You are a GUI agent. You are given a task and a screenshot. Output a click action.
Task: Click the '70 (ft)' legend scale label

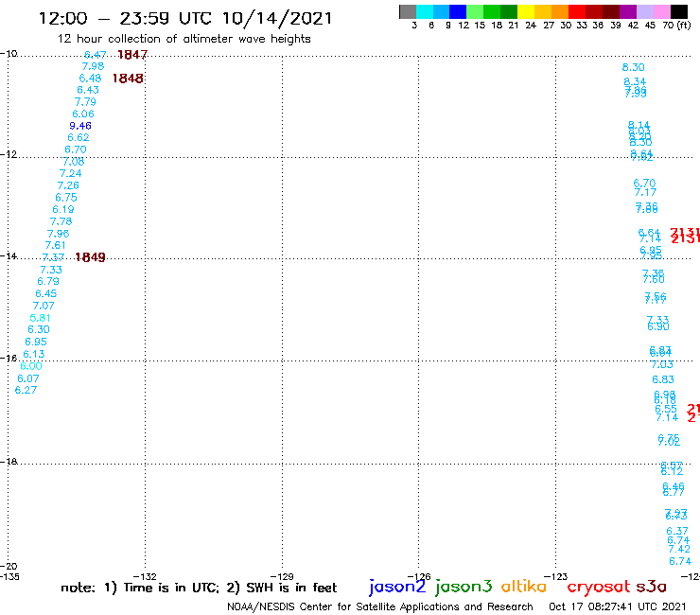[x=676, y=26]
